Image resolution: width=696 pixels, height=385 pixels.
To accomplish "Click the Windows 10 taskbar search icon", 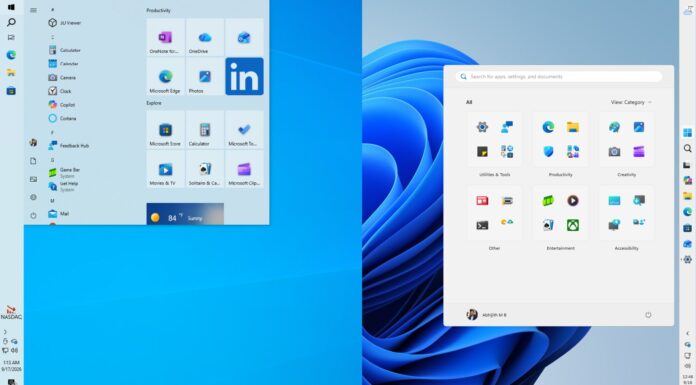I will click(x=12, y=22).
